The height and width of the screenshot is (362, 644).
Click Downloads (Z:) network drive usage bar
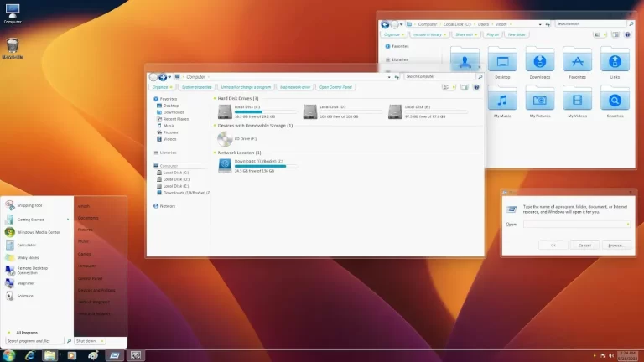(265, 166)
